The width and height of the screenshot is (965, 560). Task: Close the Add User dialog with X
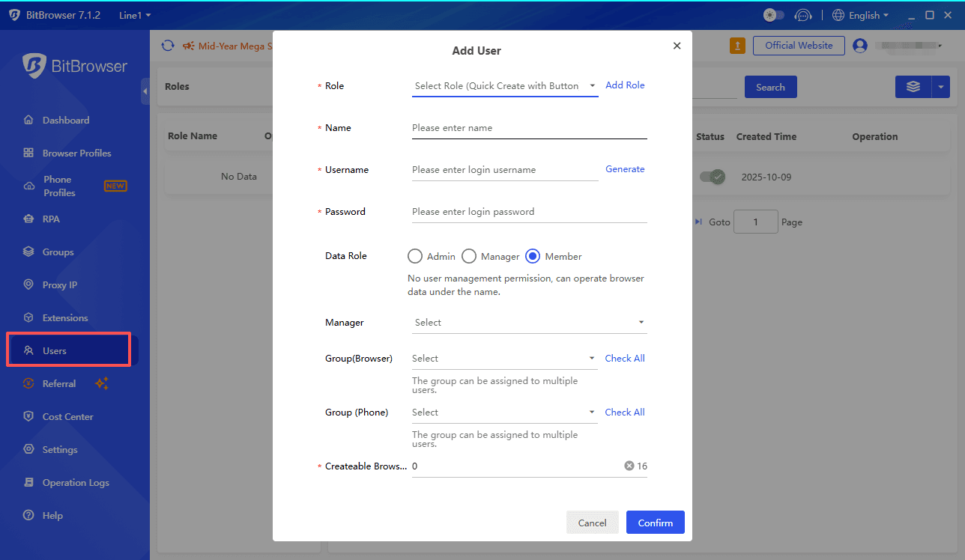point(677,46)
